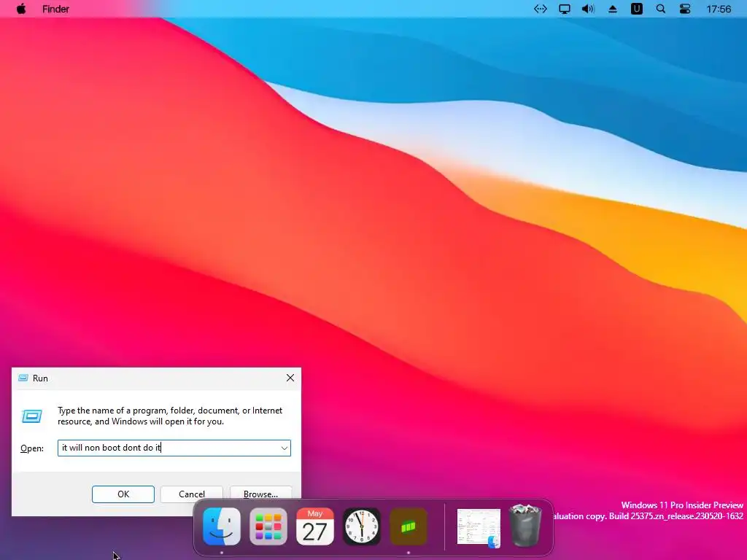Open the document thumbnail in dock

tap(479, 527)
